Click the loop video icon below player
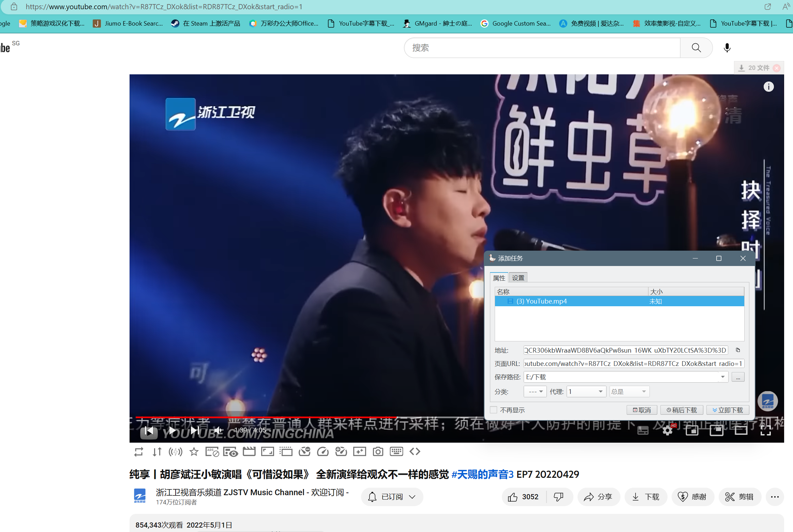Screen dimensions: 793x532 coord(139,452)
